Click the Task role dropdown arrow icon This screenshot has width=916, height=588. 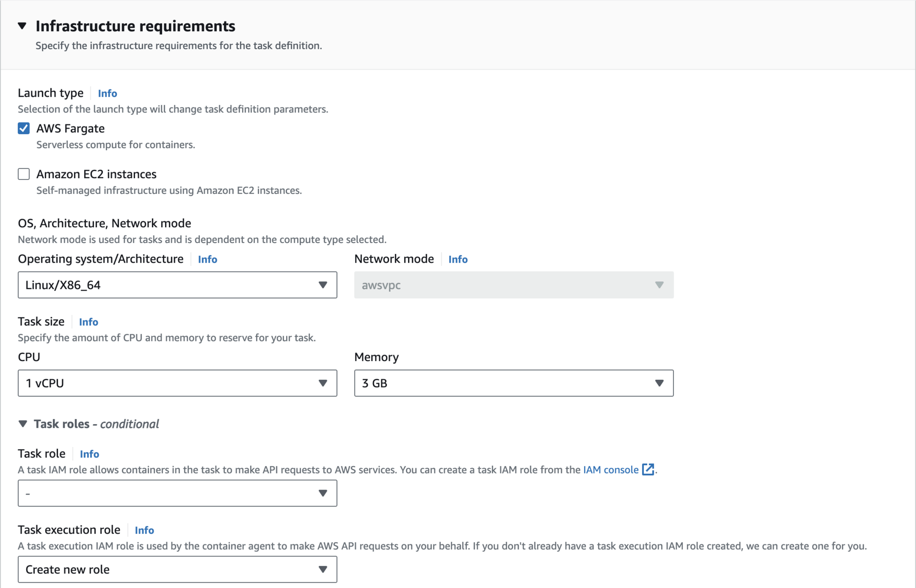(x=322, y=493)
